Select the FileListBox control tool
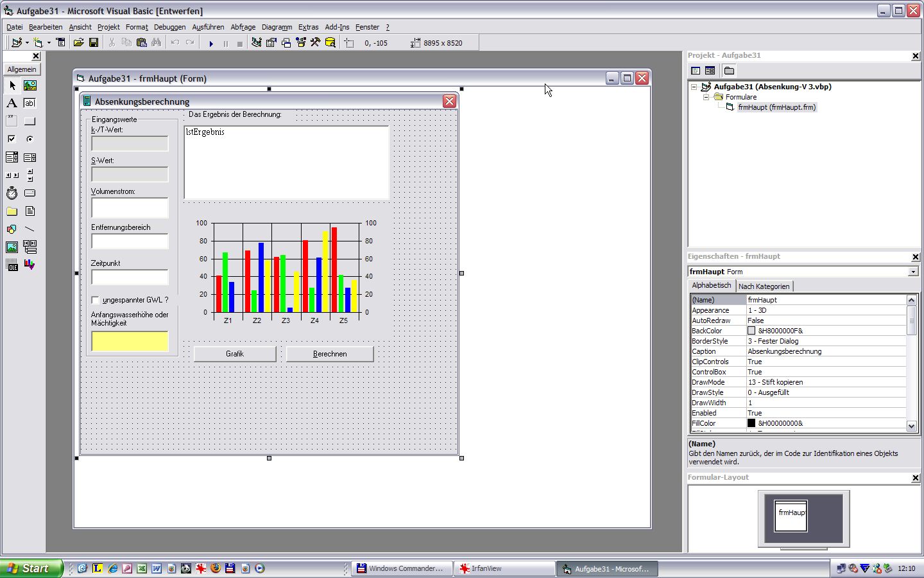This screenshot has height=578, width=924. (x=30, y=211)
